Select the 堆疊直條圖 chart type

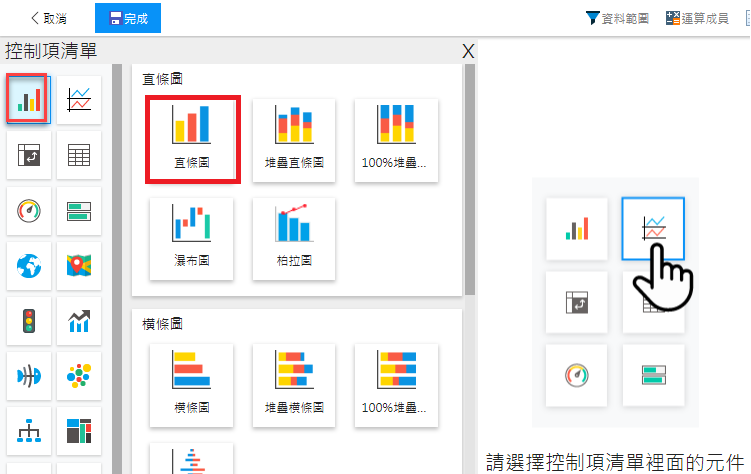(295, 139)
